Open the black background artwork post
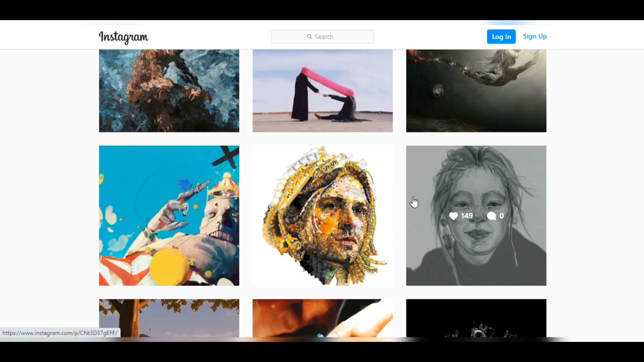Image resolution: width=644 pixels, height=362 pixels. 476,318
